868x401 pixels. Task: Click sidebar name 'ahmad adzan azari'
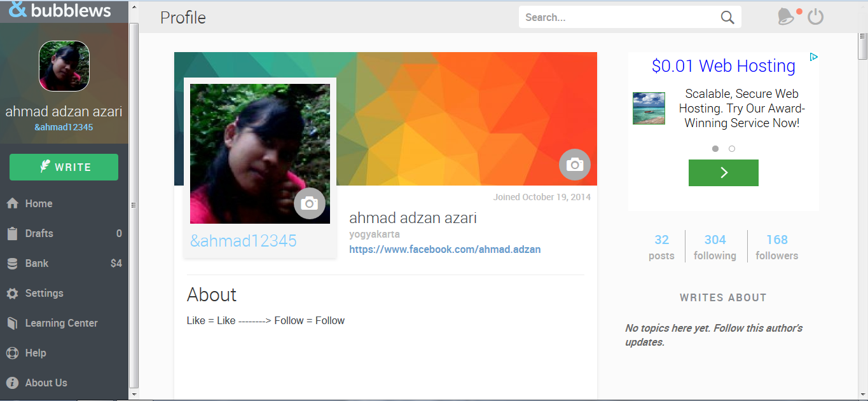point(64,112)
